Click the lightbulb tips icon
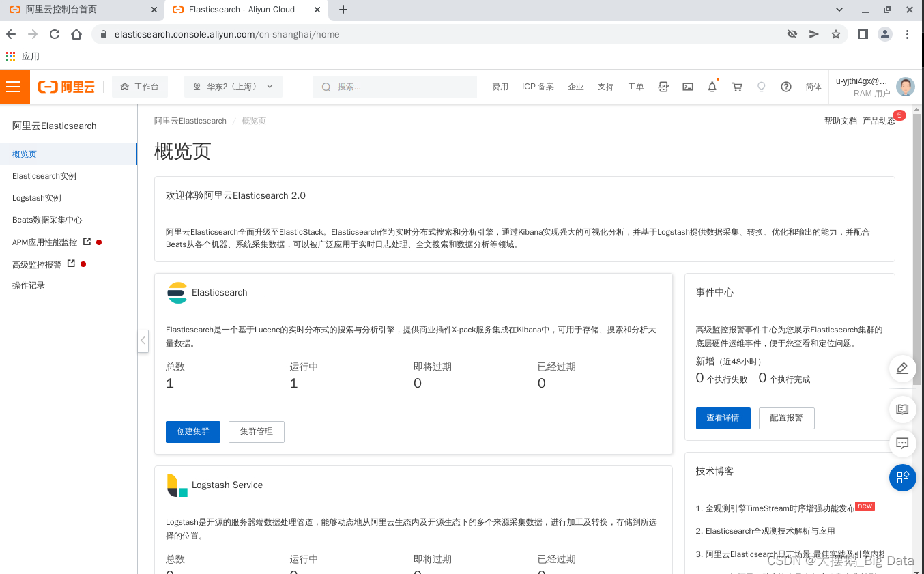 (762, 87)
